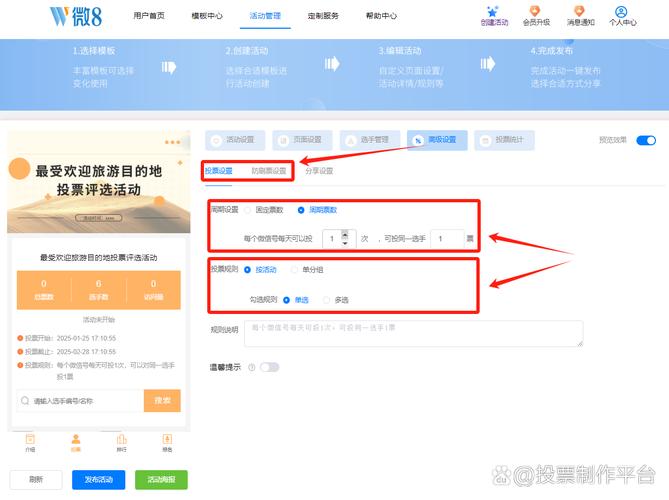
Task: Click the blue 发布活动 button
Action: (98, 480)
